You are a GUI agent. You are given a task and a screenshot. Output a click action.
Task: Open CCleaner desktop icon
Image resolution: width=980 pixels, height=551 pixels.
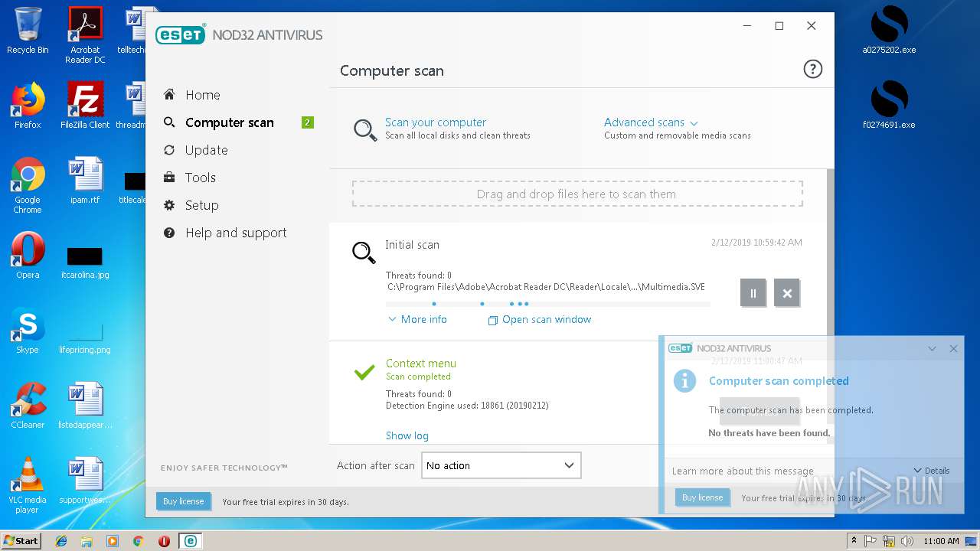coord(28,405)
